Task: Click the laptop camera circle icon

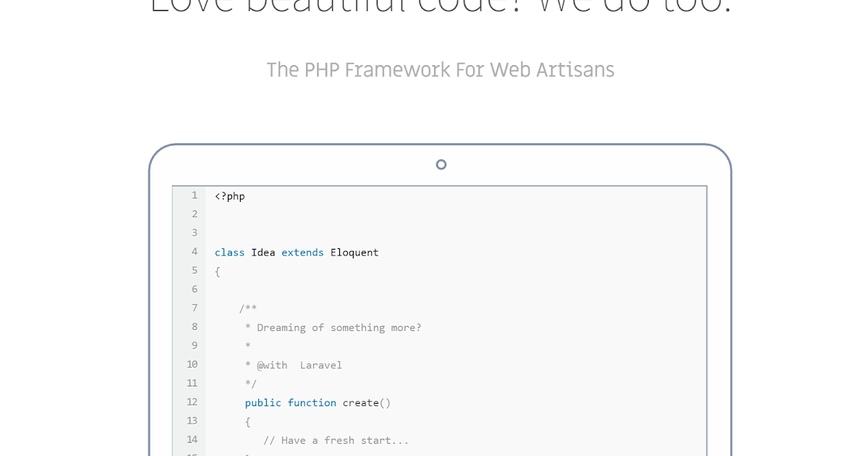Action: pos(441,164)
